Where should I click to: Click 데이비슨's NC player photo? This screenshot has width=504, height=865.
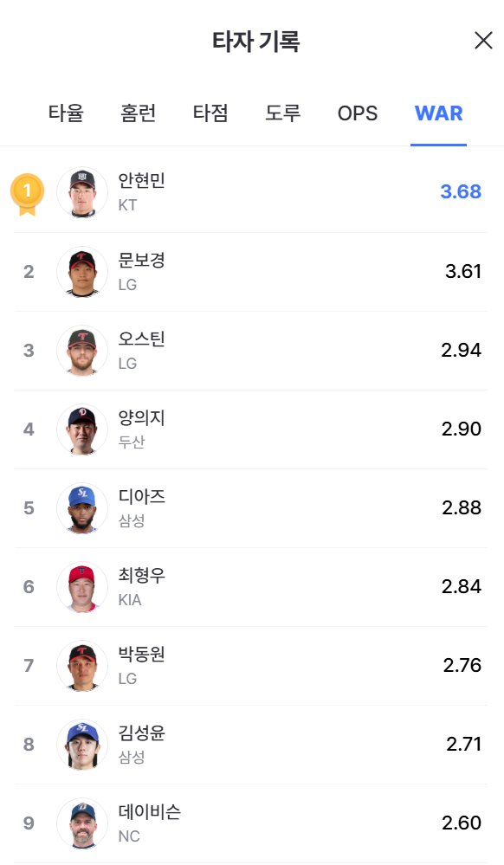[81, 824]
